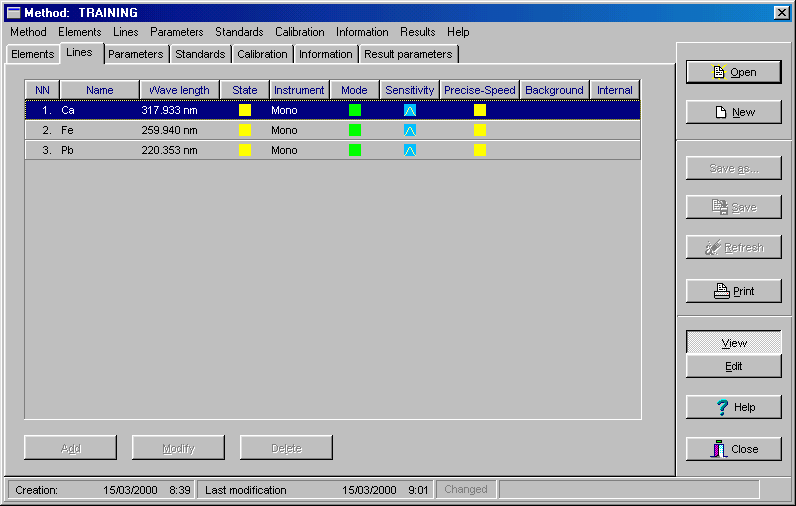The height and width of the screenshot is (506, 796).
Task: Switch to the Result parameters tab
Action: (408, 54)
